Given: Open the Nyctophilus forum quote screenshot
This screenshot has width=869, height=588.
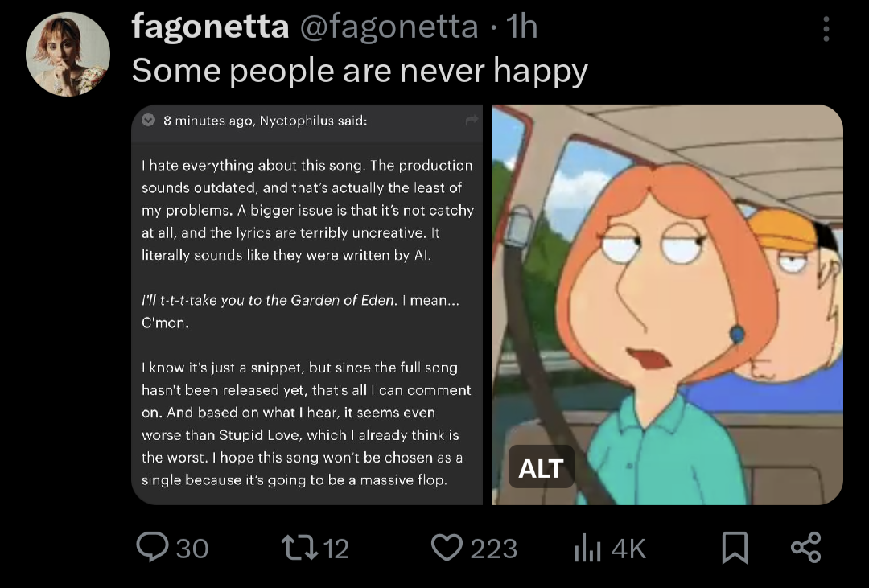Looking at the screenshot, I should [307, 305].
